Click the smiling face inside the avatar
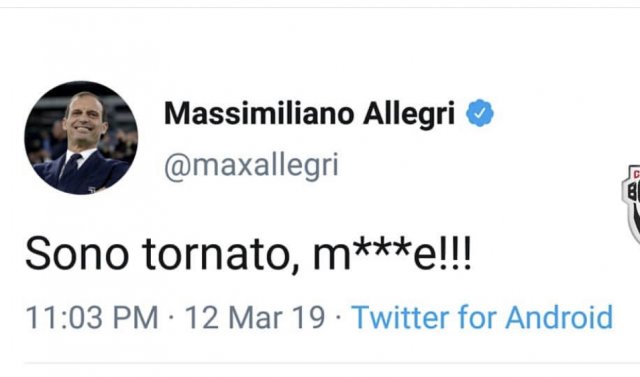The image size is (640, 377). tap(84, 118)
